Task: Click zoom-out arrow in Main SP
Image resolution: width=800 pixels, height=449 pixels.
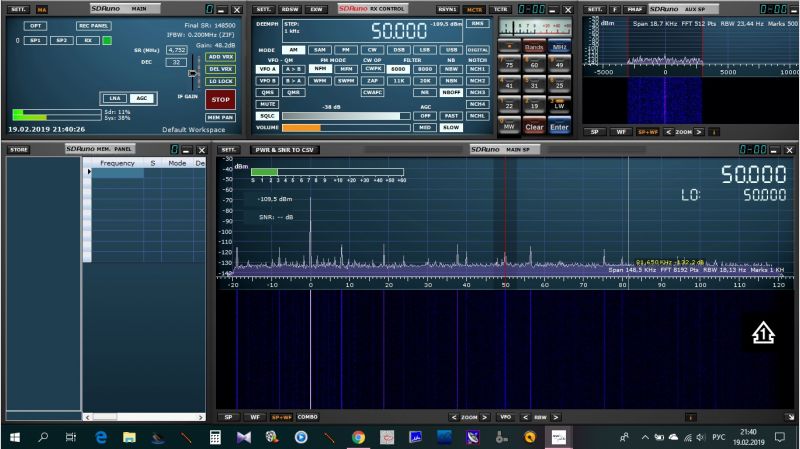Action: pyautogui.click(x=454, y=417)
